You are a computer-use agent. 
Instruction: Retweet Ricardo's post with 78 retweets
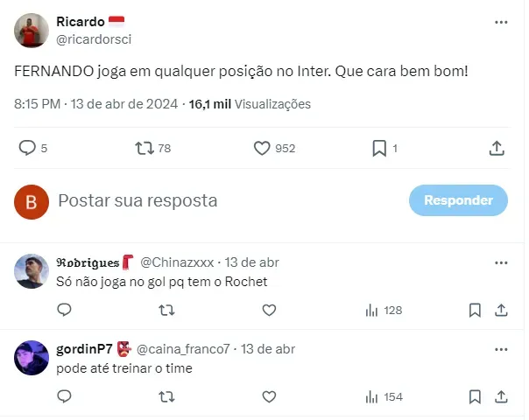coord(145,149)
